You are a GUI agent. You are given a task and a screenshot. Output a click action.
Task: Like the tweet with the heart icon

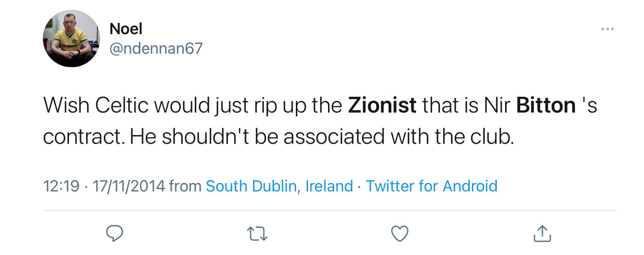click(399, 233)
